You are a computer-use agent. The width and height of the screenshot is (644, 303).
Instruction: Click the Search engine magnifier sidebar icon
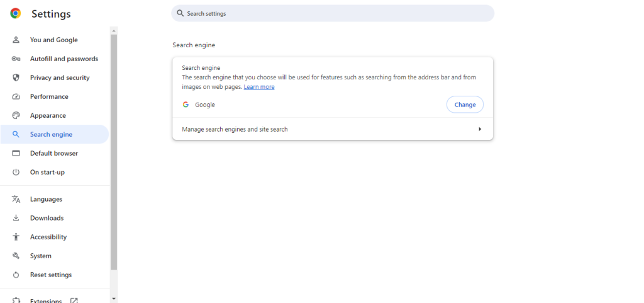[x=16, y=134]
